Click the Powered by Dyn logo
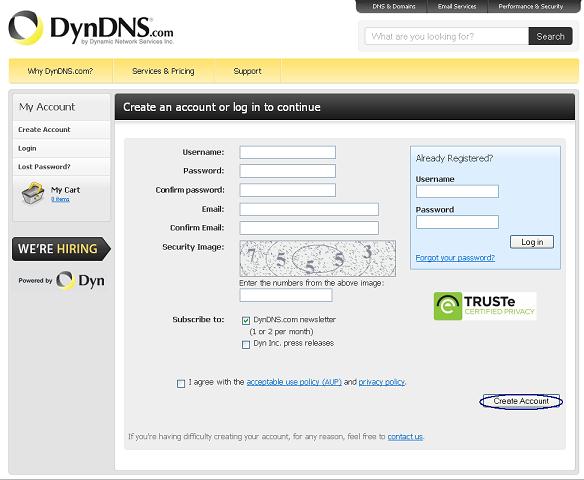Image resolution: width=584 pixels, height=480 pixels. click(61, 280)
